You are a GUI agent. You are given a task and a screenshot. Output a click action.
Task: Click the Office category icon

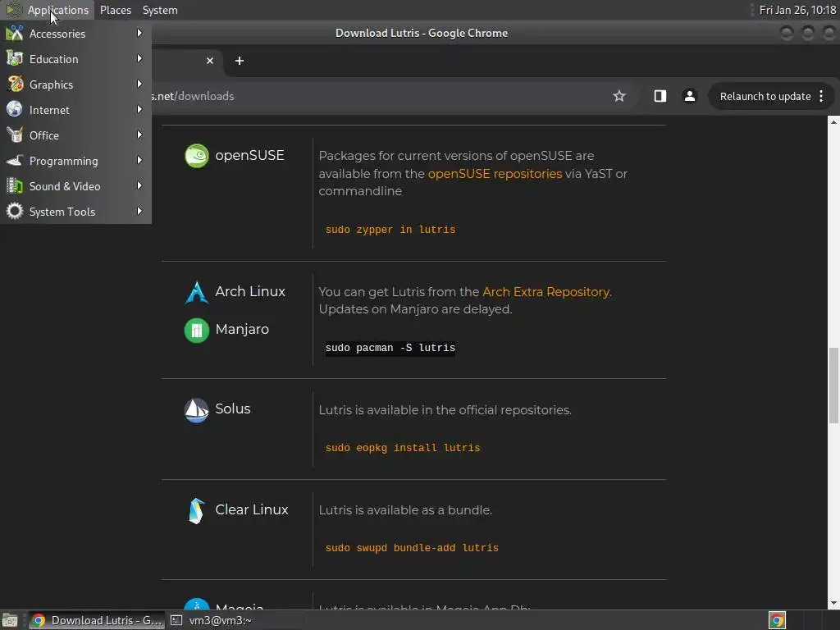(x=15, y=135)
